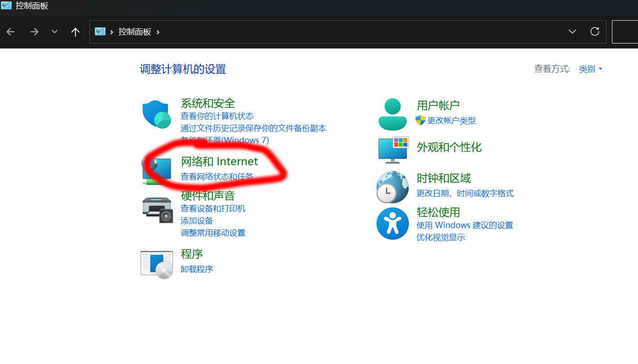
Task: Open the 类别 view-by dropdown
Action: 590,69
